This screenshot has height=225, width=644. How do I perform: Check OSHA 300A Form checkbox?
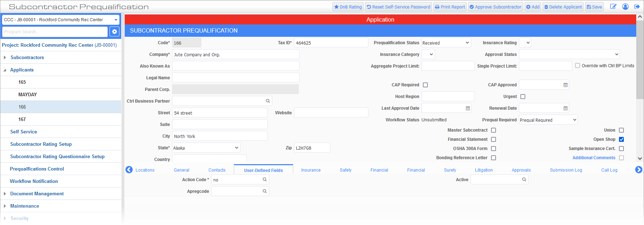(494, 149)
